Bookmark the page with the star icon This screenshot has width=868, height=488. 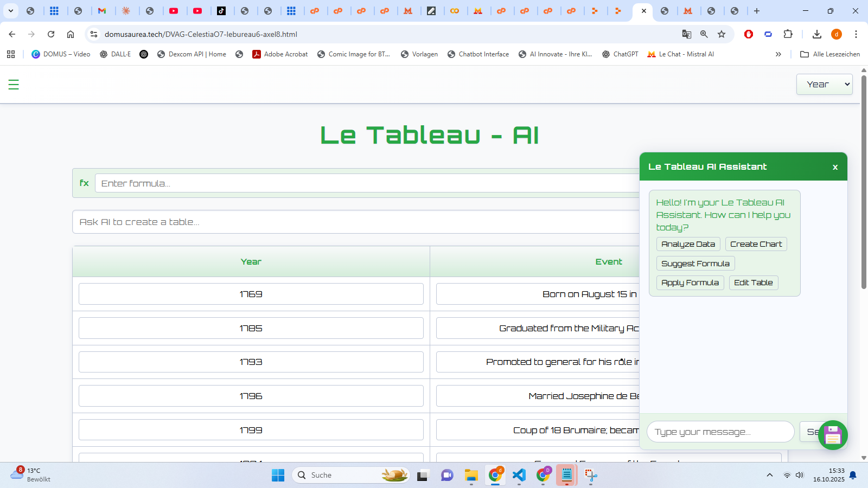pos(722,34)
